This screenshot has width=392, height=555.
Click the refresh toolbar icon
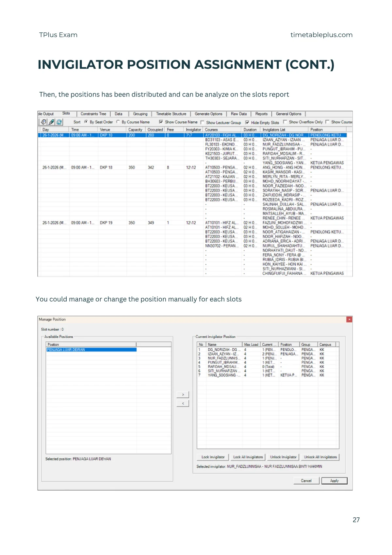coord(59,122)
